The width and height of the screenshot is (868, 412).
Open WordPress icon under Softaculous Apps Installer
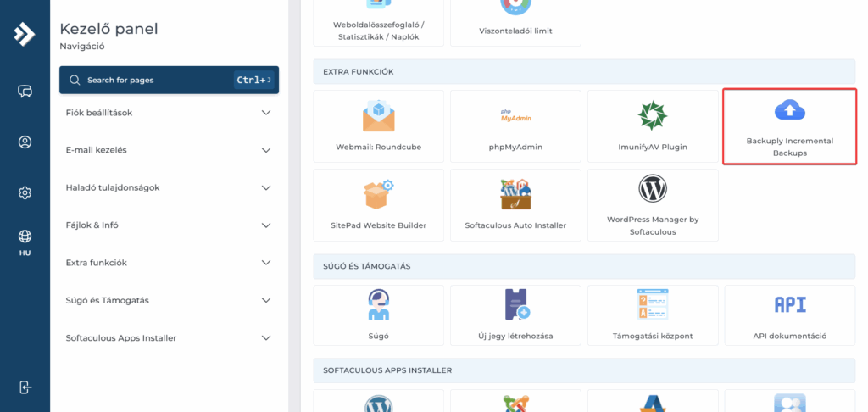click(x=379, y=404)
